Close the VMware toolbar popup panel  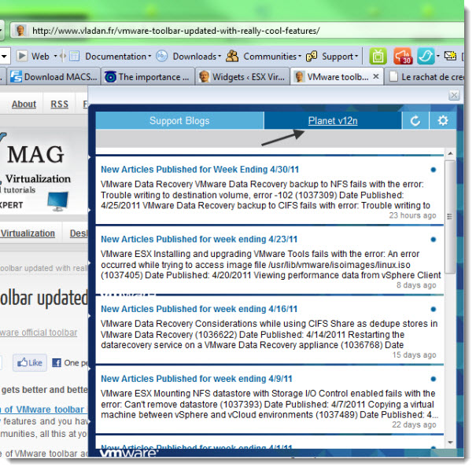coord(454,96)
